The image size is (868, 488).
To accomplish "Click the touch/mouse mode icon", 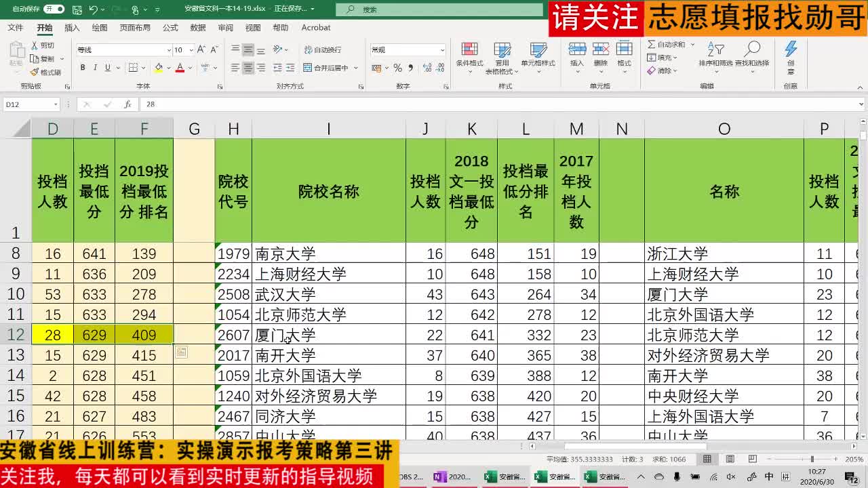I will [136, 9].
